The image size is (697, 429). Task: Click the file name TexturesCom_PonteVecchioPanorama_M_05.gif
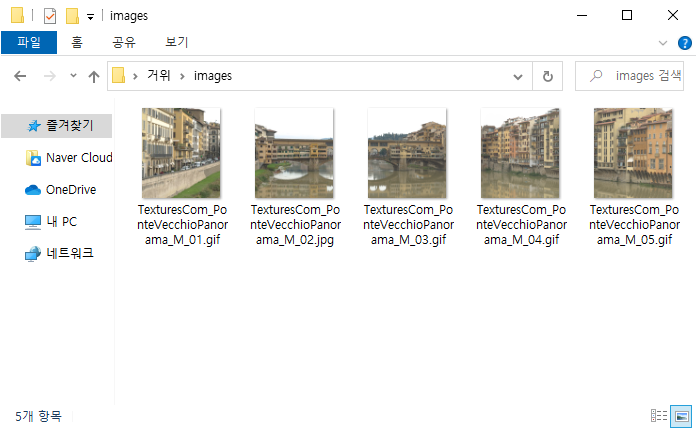pyautogui.click(x=634, y=225)
